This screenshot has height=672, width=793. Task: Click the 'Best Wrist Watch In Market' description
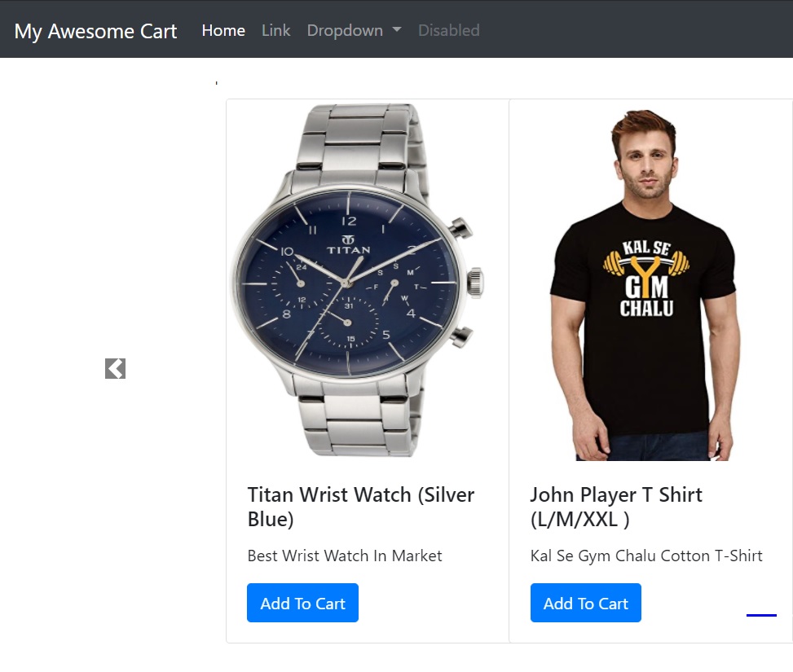[344, 556]
